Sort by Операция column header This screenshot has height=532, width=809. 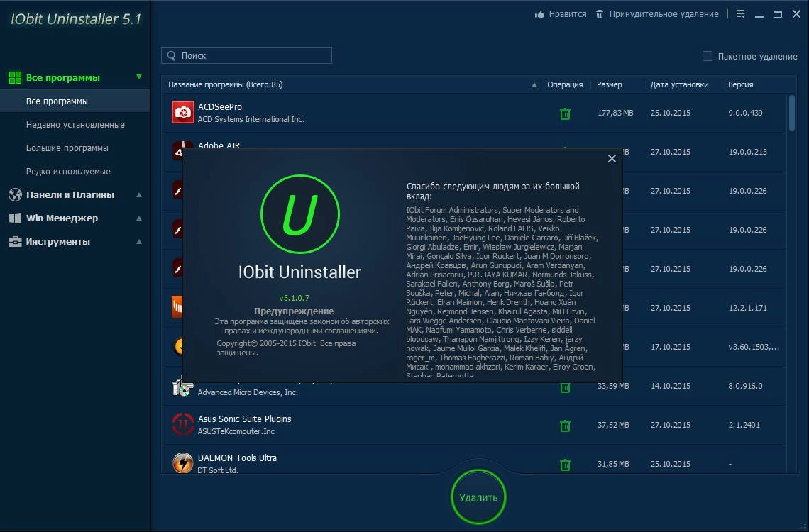(565, 84)
